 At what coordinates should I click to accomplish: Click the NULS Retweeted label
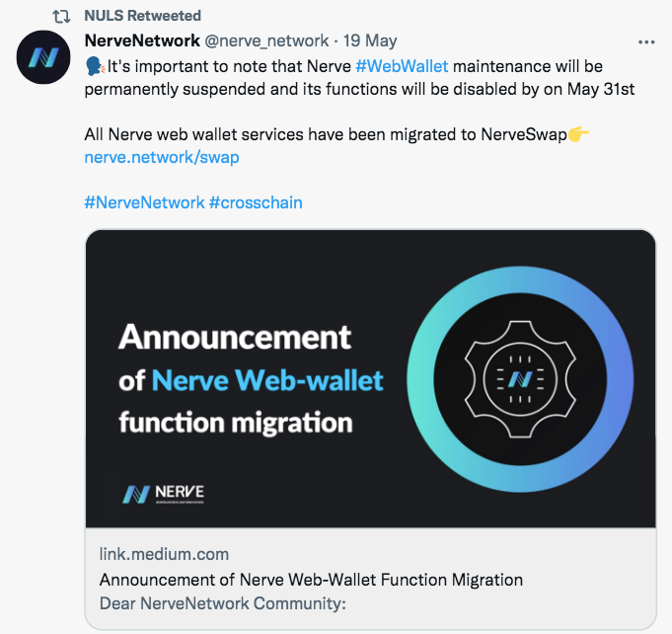point(143,16)
